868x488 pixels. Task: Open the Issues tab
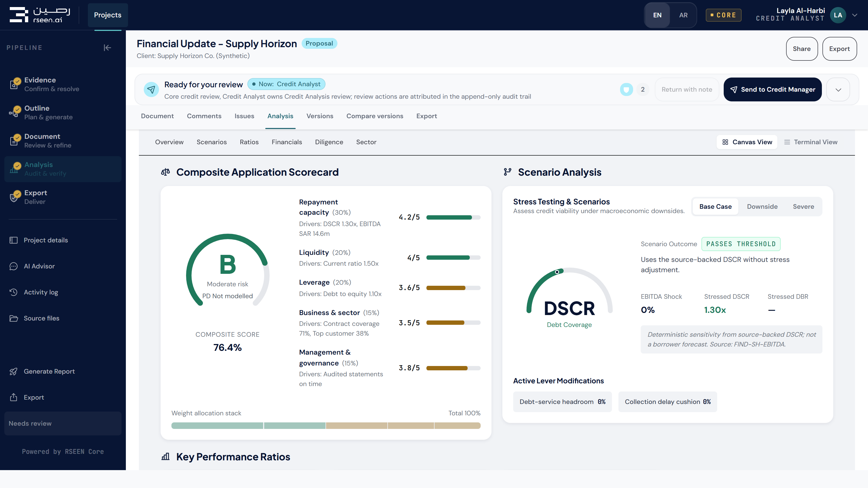click(244, 116)
